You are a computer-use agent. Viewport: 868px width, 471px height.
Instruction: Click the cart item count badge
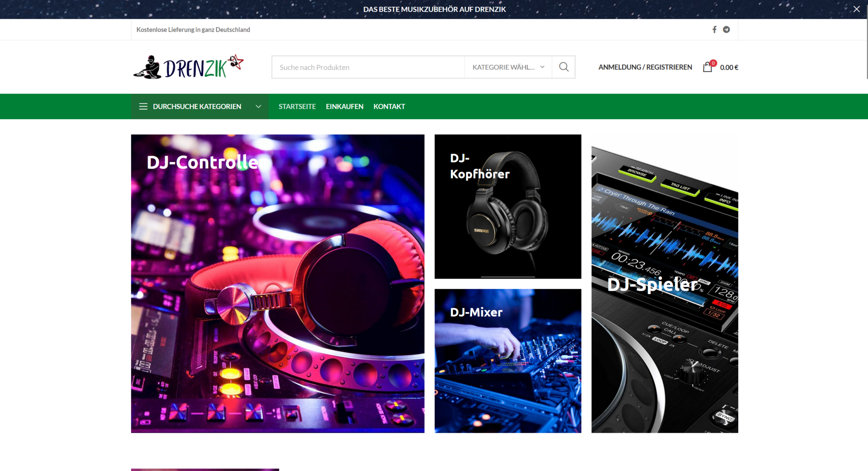713,63
